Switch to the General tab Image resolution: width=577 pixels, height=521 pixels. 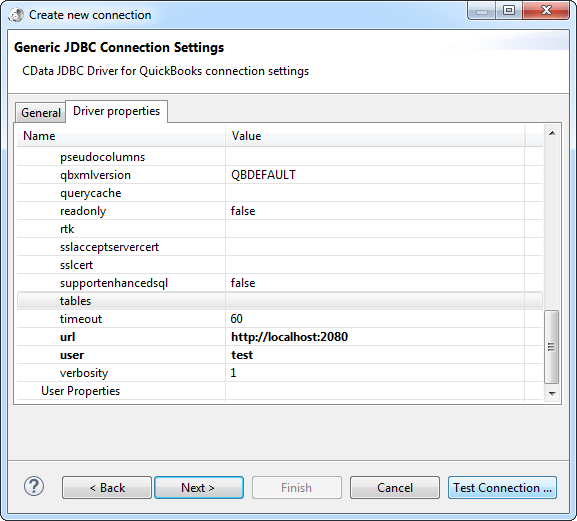(40, 113)
